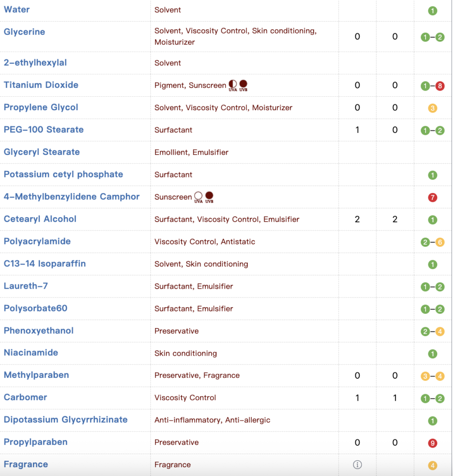Click the UVB icon in the Titanium Dioxide row

pyautogui.click(x=243, y=84)
